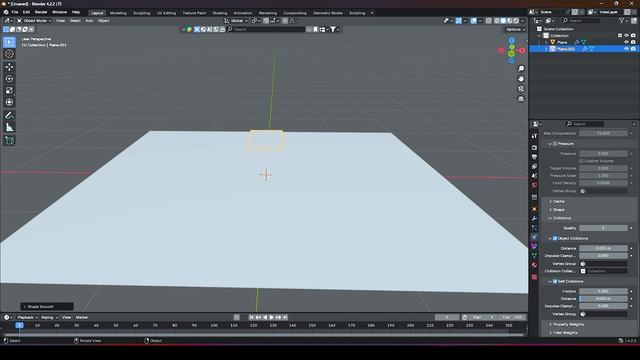Image resolution: width=640 pixels, height=360 pixels.
Task: Disable the Self Collisions checkbox
Action: coord(555,282)
